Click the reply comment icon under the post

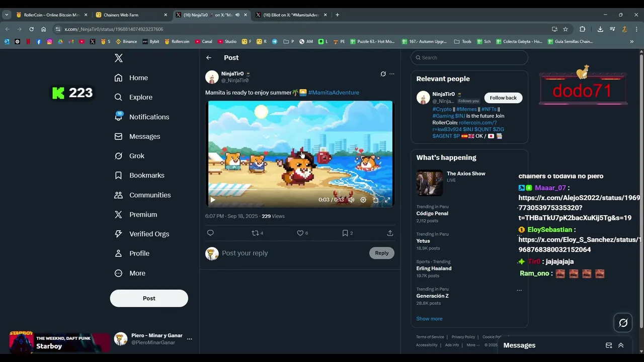(x=210, y=233)
